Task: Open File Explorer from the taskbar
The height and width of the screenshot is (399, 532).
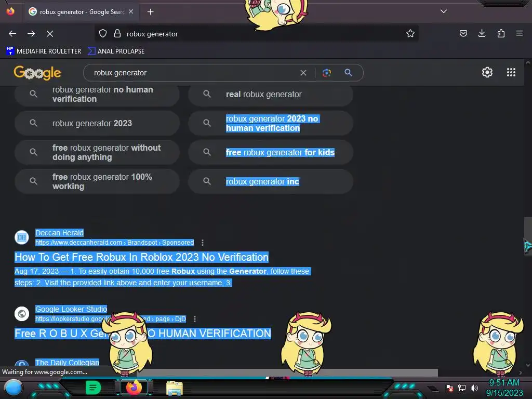Action: pos(175,388)
